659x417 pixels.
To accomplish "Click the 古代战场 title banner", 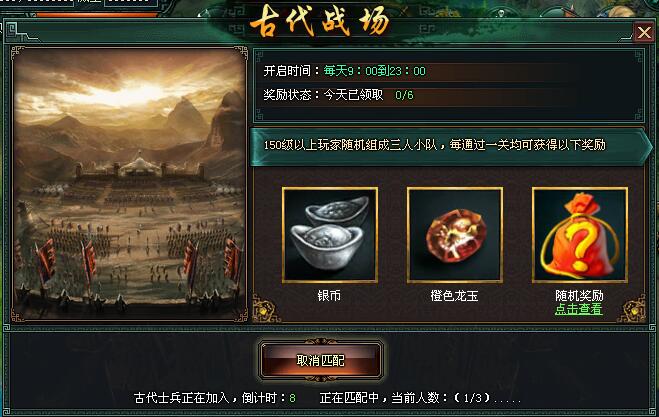I will [319, 21].
